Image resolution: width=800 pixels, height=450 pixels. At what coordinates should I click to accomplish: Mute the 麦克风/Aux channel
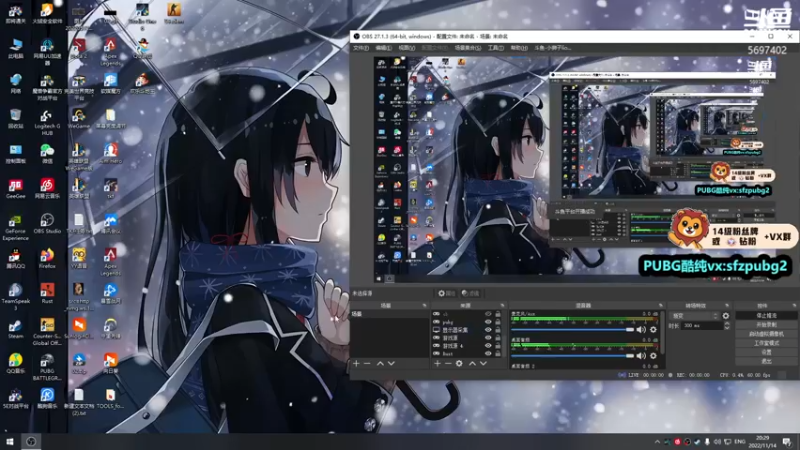(x=641, y=330)
